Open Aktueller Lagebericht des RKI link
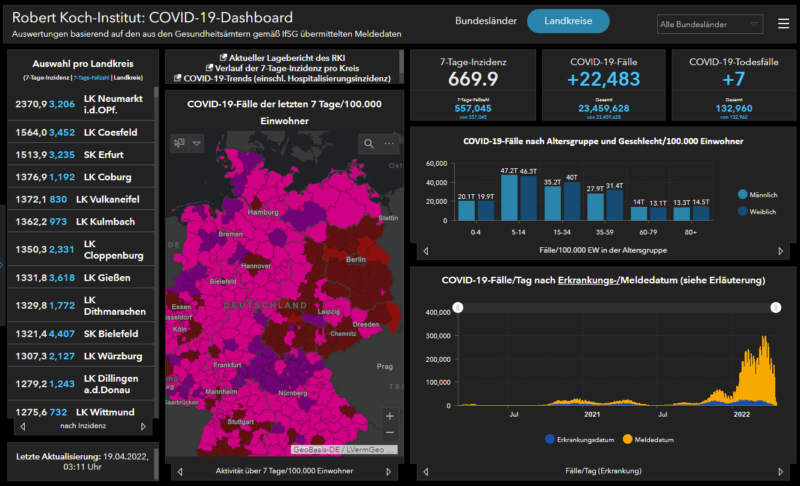The height and width of the screenshot is (486, 800). tap(286, 59)
